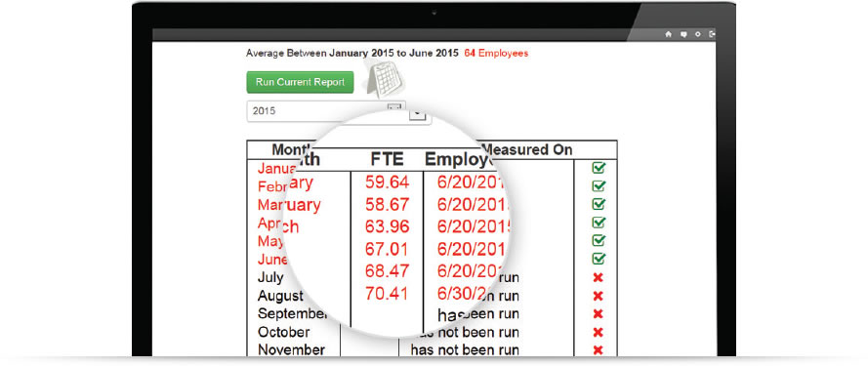Toggle the green checkbox in March row
The width and height of the screenshot is (868, 366).
coord(599,204)
